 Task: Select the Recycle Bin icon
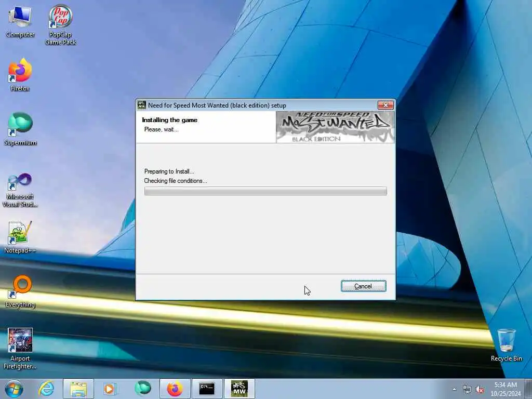tap(506, 345)
